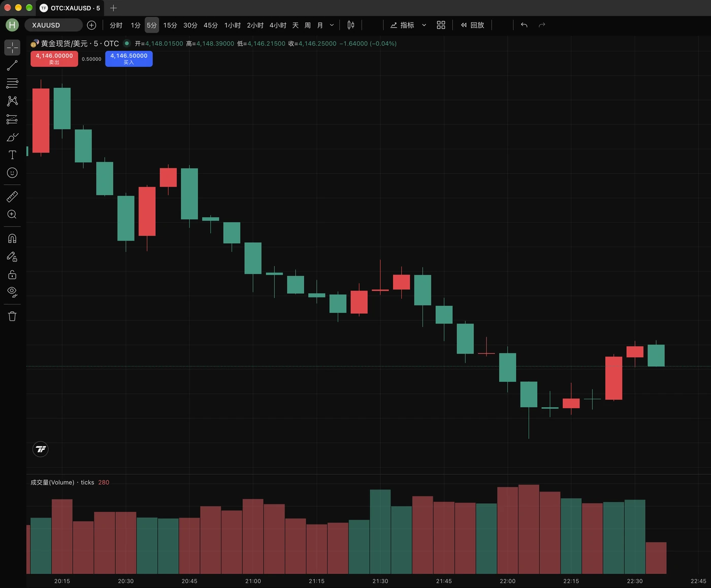
Task: Open the Fibonacci and horizontal lines tool
Action: pyautogui.click(x=12, y=83)
